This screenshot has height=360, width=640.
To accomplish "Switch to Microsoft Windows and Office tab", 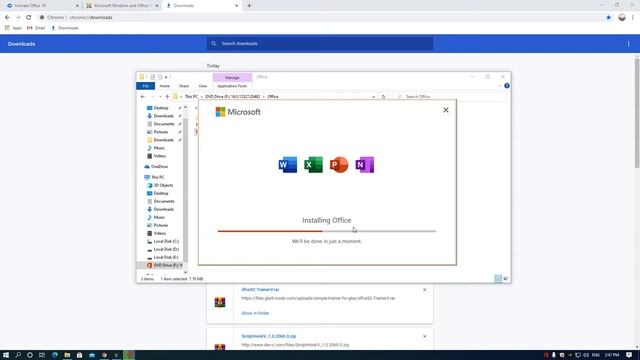I will click(x=122, y=6).
